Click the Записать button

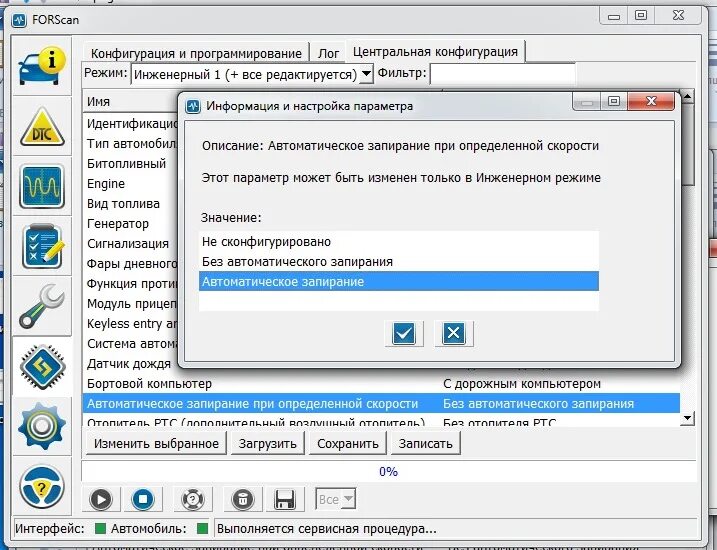click(426, 443)
